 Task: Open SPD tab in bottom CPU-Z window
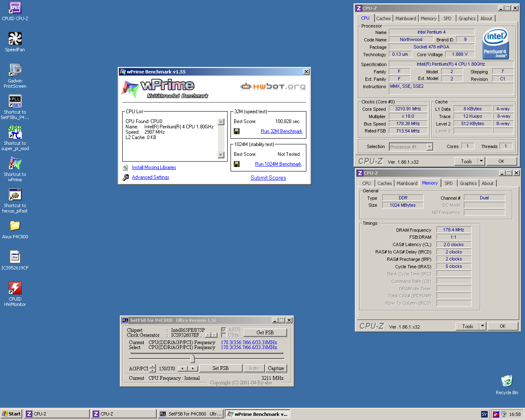tap(449, 183)
